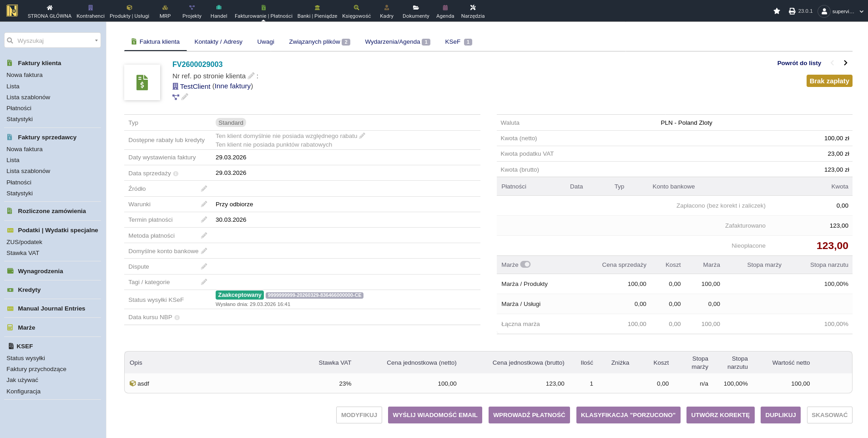Click the print icon in top bar
868x438 pixels.
[792, 11]
